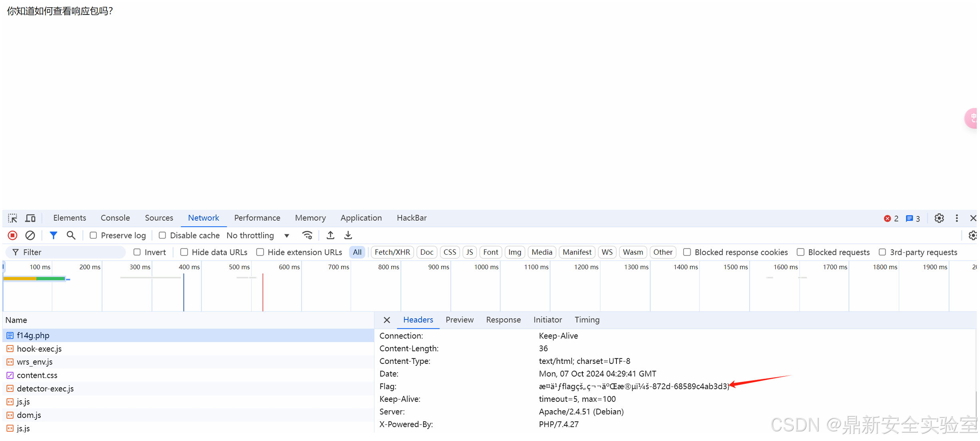The height and width of the screenshot is (441, 980).
Task: Tick Hide data URLs checkbox
Action: (x=184, y=252)
